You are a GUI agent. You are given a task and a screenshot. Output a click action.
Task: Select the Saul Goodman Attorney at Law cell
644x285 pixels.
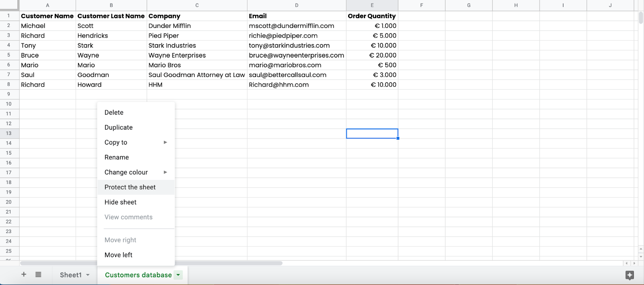197,75
